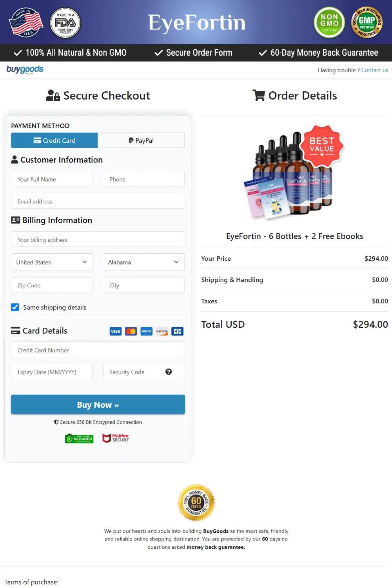
Task: Click the JCB card icon
Action: pyautogui.click(x=177, y=331)
